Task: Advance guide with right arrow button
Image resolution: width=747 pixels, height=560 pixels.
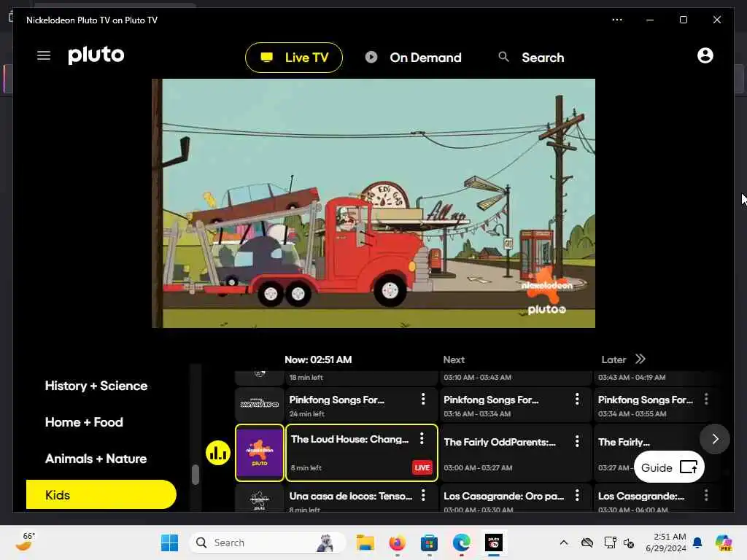Action: pyautogui.click(x=715, y=439)
